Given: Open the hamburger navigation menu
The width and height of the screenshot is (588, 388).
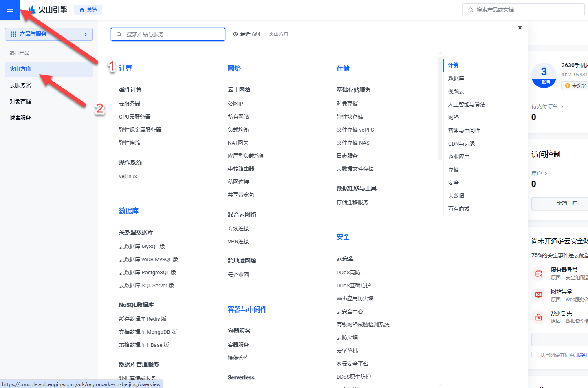Looking at the screenshot, I should [9, 9].
